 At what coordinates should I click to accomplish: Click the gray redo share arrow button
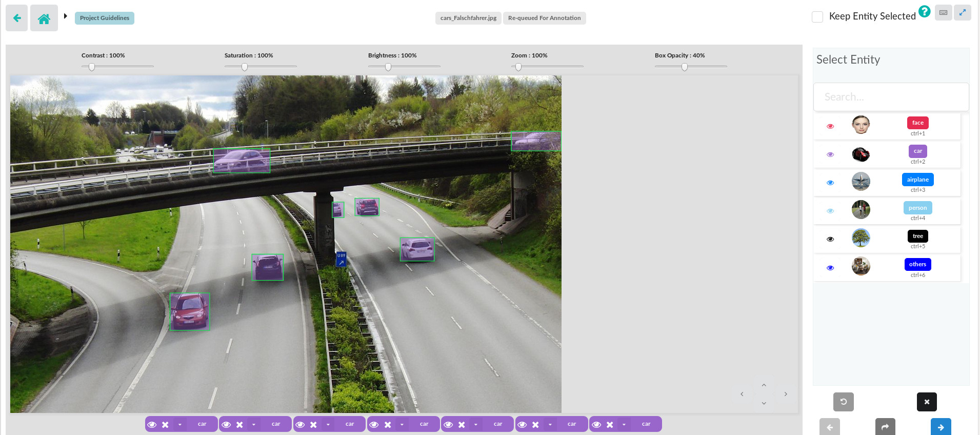[x=885, y=427]
